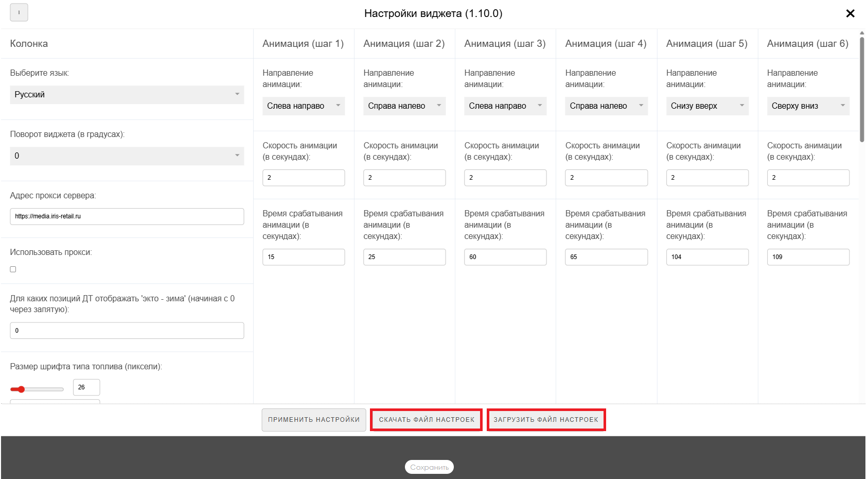Click the vertical scrollbar on right edge
868x479 pixels.
tap(862, 88)
